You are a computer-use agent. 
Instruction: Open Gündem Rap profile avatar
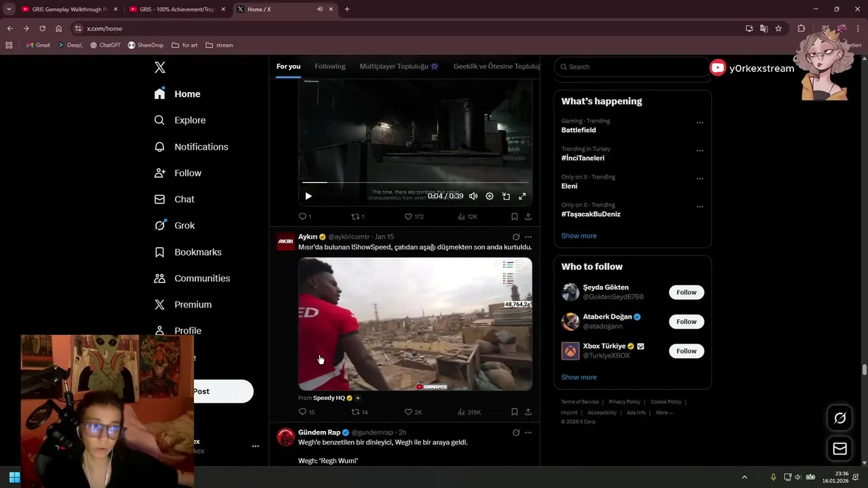click(x=285, y=436)
